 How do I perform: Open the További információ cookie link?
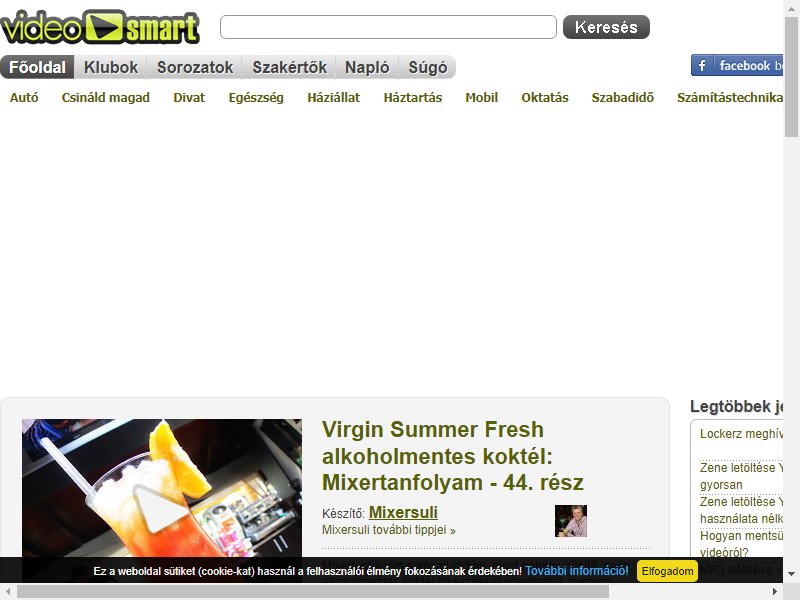(577, 571)
